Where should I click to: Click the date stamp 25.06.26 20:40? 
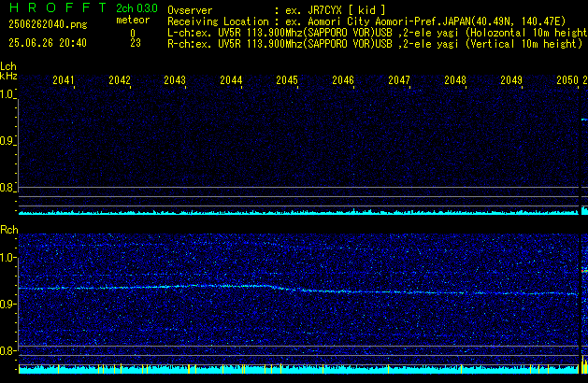tap(48, 43)
